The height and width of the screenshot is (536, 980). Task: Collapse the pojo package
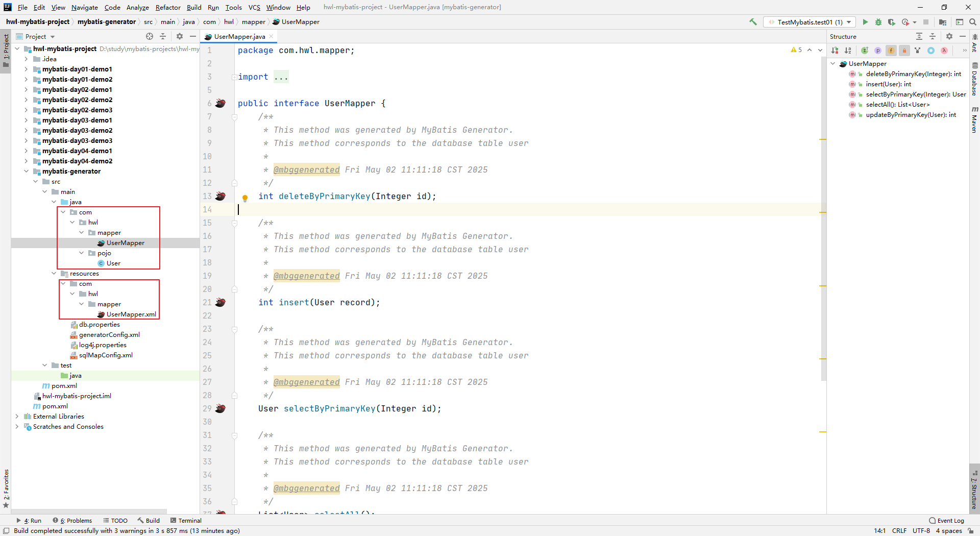point(81,253)
